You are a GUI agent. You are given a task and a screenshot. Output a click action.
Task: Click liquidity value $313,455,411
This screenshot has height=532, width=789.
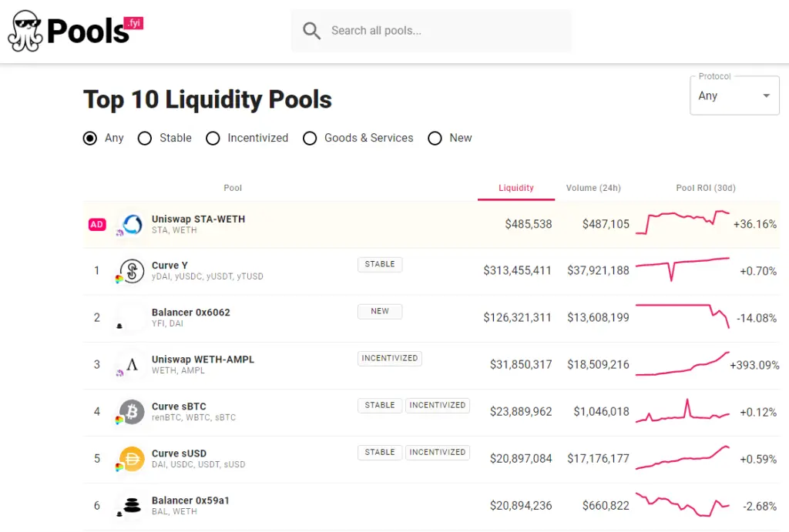(x=517, y=271)
